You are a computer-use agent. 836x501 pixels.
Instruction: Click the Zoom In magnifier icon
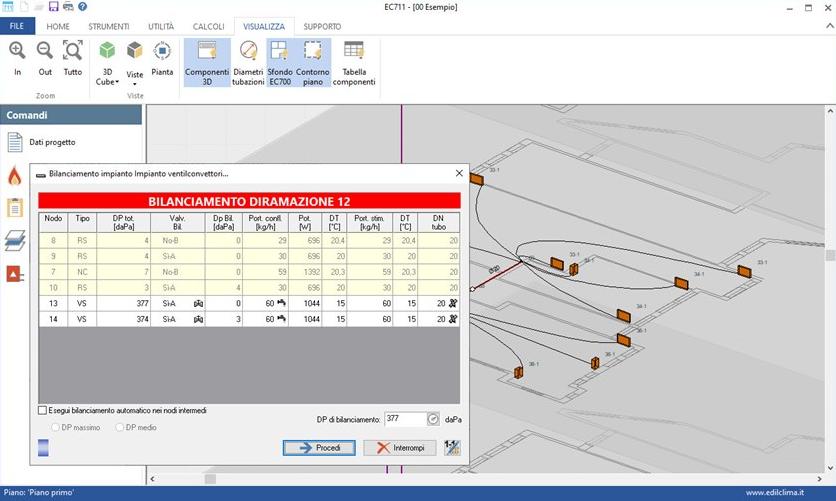[17, 52]
